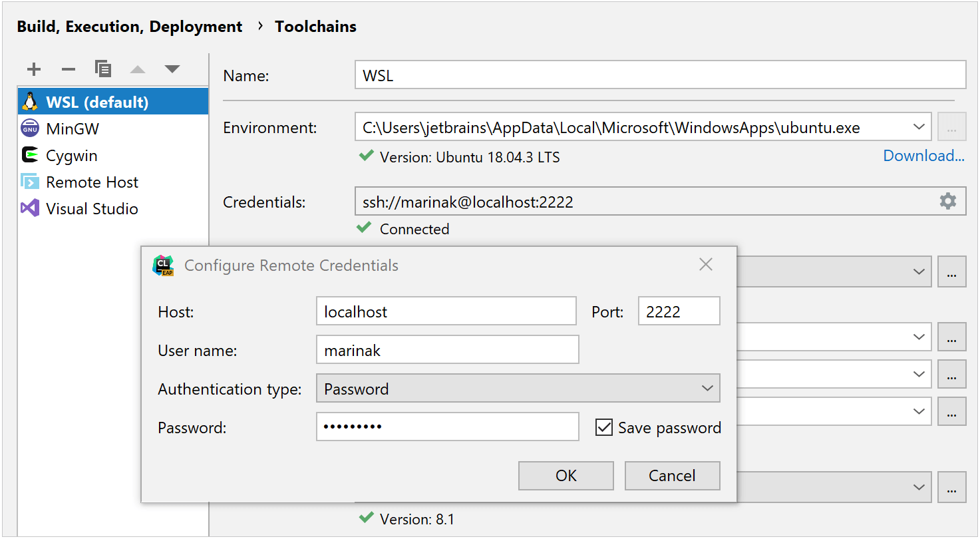980x539 pixels.
Task: Click the Connected status text
Action: point(414,229)
